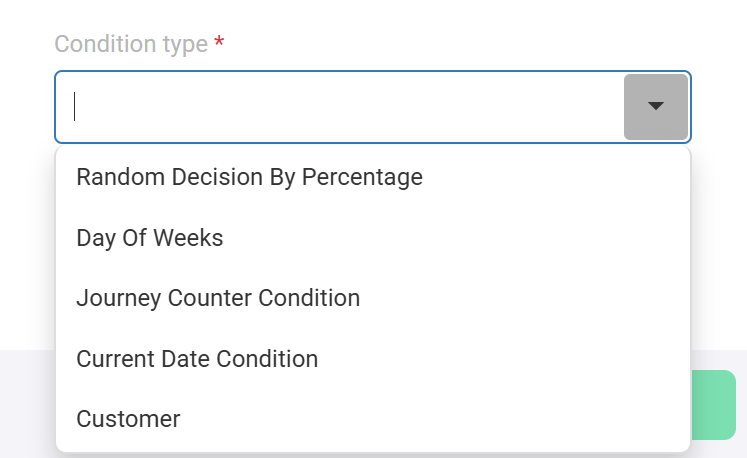Set condition type to Day Of Weeks

(150, 238)
